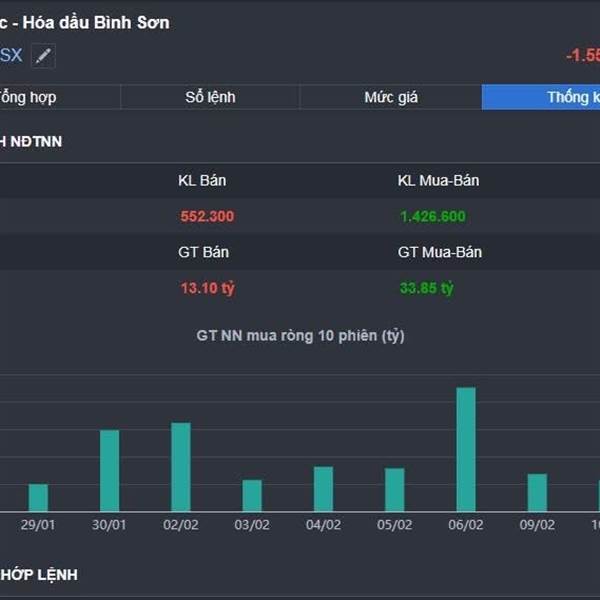Click the GT Bán value 13.10 tỷ

207,288
